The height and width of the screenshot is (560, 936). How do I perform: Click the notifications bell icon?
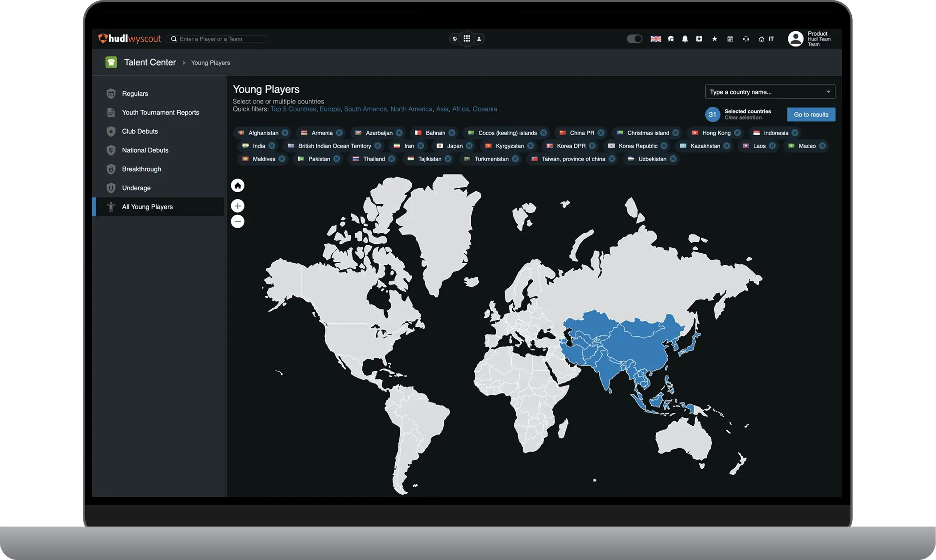click(685, 39)
